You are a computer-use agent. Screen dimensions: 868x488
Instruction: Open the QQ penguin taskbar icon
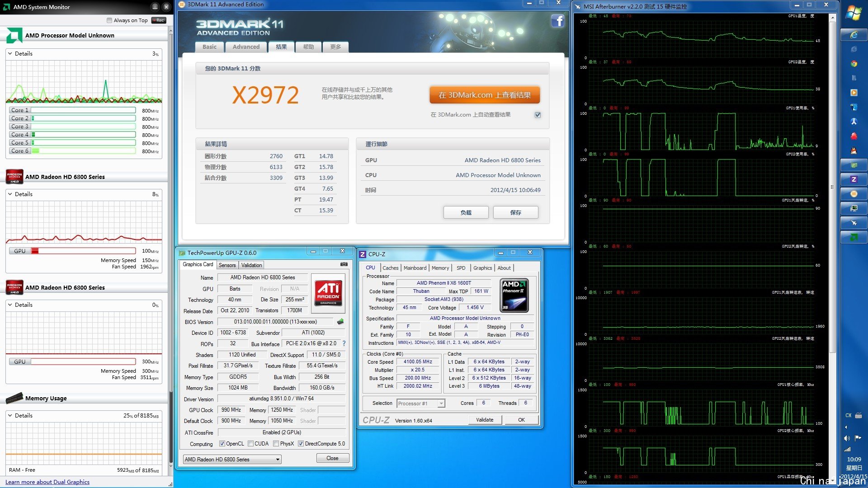point(854,150)
